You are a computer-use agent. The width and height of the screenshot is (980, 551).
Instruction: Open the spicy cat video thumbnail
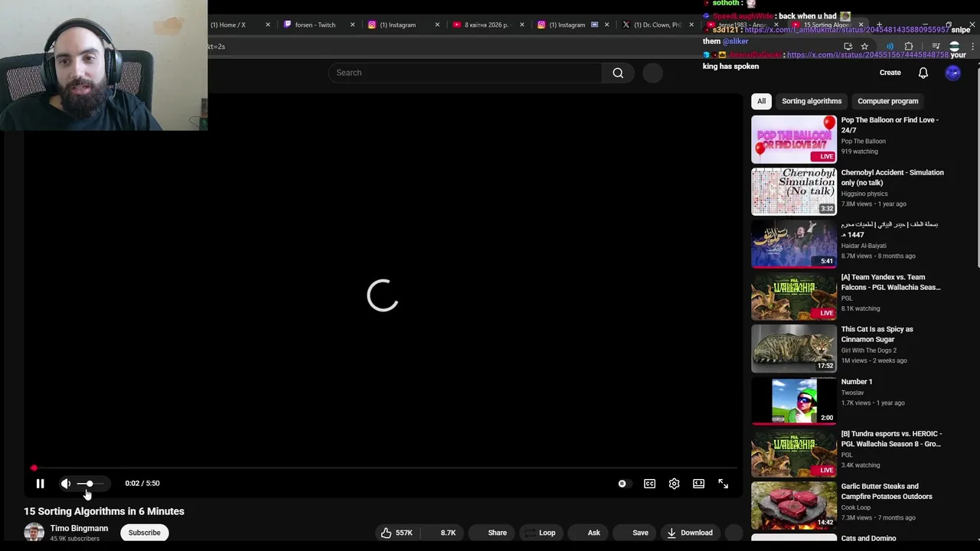tap(794, 348)
